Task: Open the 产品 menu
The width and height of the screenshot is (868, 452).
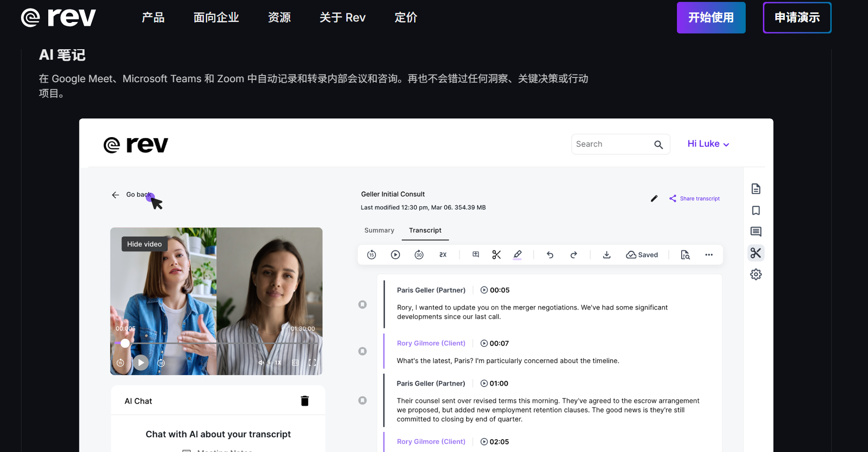Action: click(153, 18)
